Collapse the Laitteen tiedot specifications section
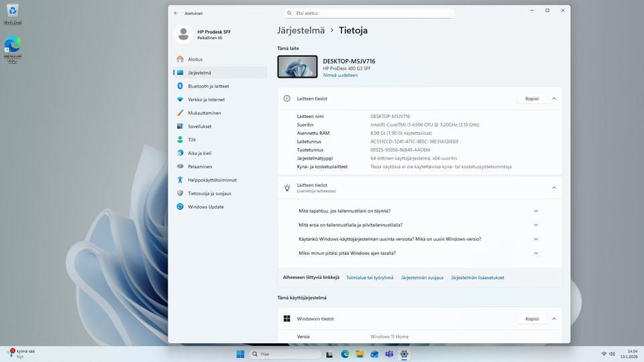This screenshot has height=362, width=644. pos(553,99)
